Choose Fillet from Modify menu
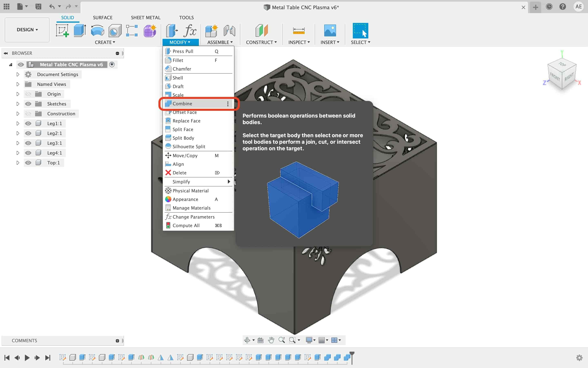Image resolution: width=588 pixels, height=368 pixels. (198, 60)
